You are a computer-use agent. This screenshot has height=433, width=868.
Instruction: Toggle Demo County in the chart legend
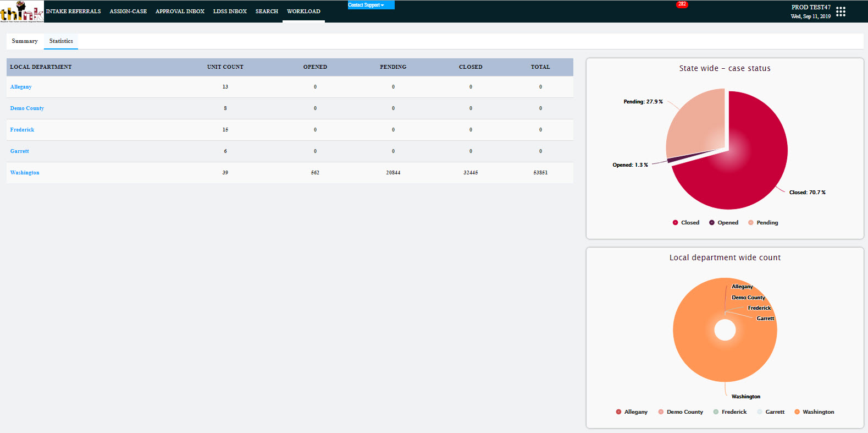[x=661, y=412]
